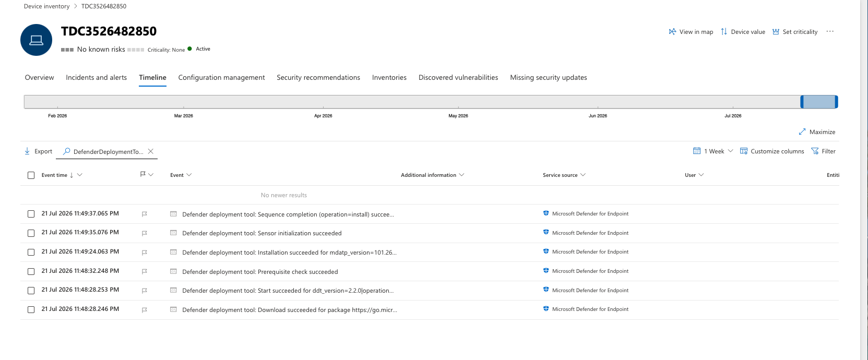Open the Configuration management tab
The height and width of the screenshot is (360, 868).
[221, 77]
